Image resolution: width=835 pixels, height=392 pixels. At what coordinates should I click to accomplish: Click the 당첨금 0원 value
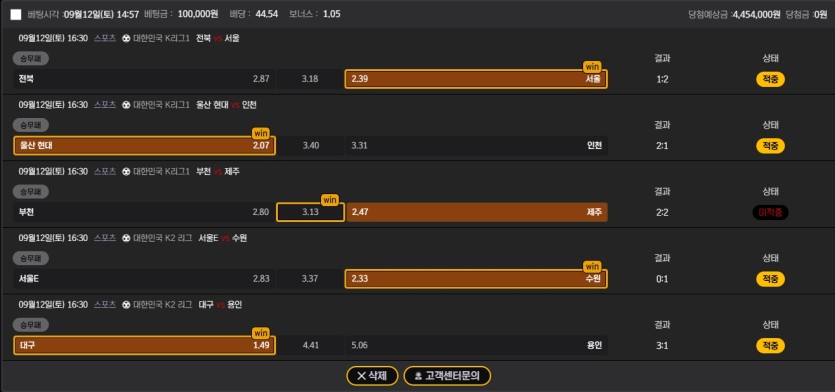821,14
